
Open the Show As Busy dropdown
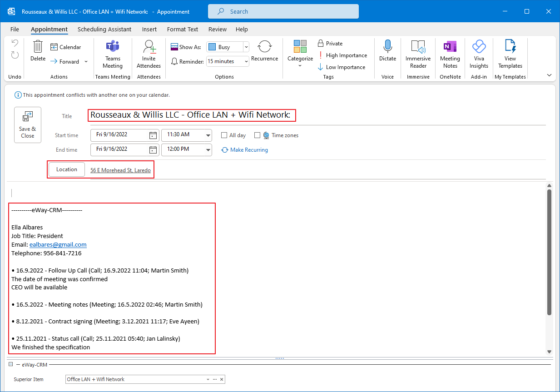(246, 47)
